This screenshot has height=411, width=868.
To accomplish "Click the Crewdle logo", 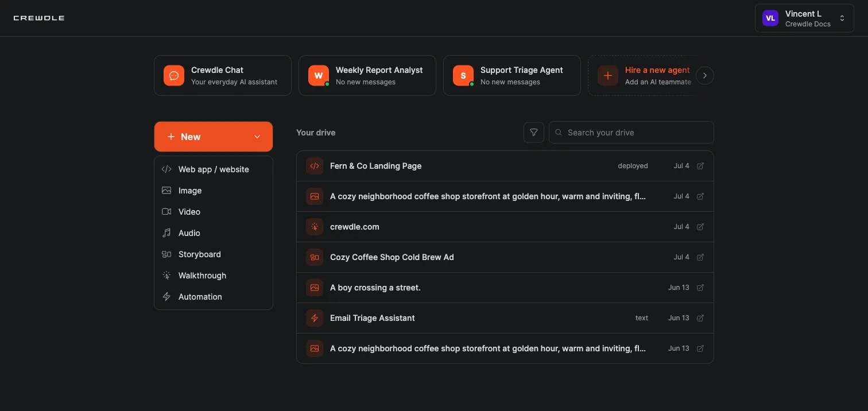I will 38,18.
